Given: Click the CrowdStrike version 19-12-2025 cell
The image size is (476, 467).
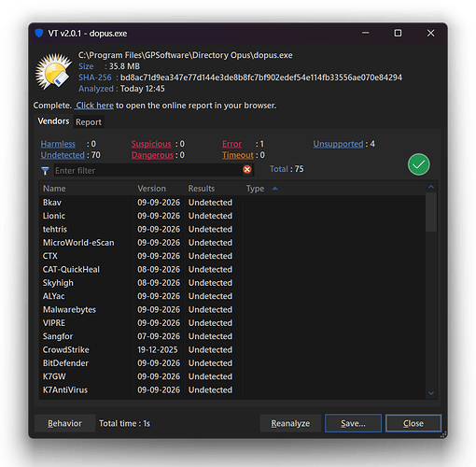Looking at the screenshot, I should coord(158,349).
